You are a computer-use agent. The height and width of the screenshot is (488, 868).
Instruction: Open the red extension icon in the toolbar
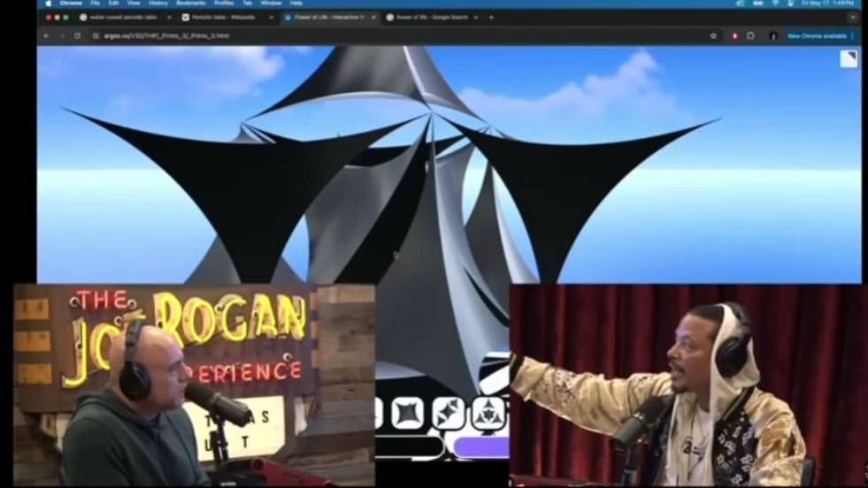tap(734, 36)
